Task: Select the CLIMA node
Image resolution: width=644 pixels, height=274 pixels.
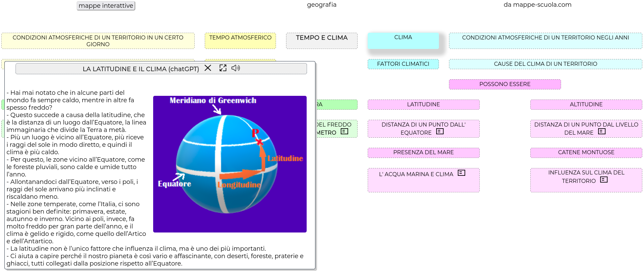Action: 403,41
